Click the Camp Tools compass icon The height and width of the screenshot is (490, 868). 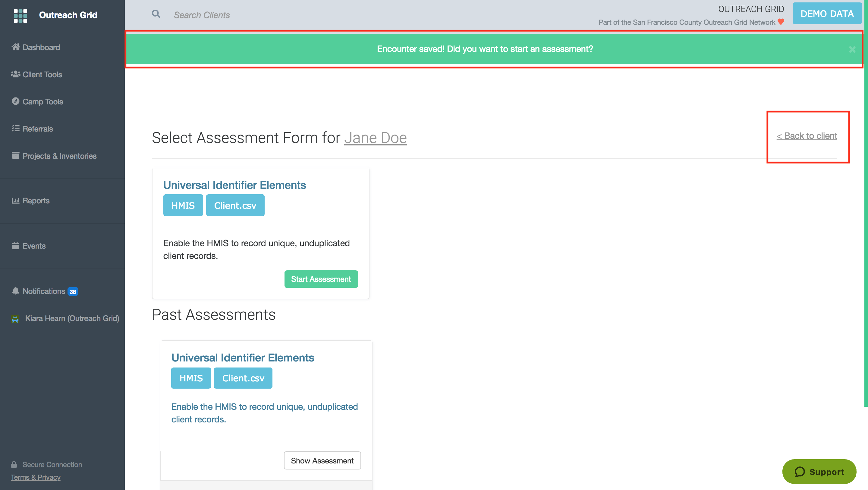15,101
